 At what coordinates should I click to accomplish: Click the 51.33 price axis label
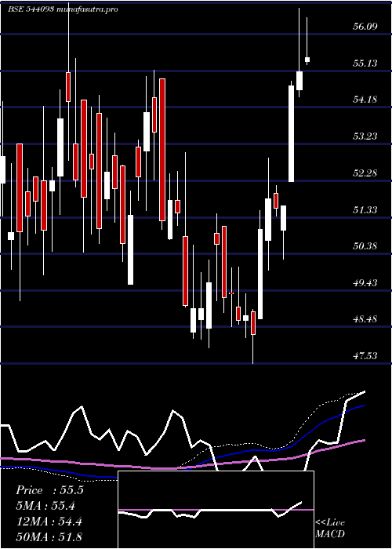(365, 209)
